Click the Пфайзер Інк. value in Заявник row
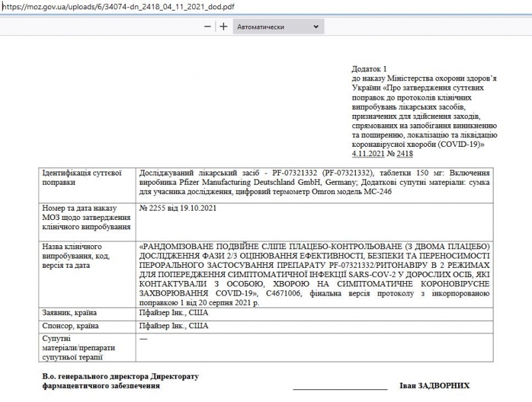 click(x=174, y=313)
